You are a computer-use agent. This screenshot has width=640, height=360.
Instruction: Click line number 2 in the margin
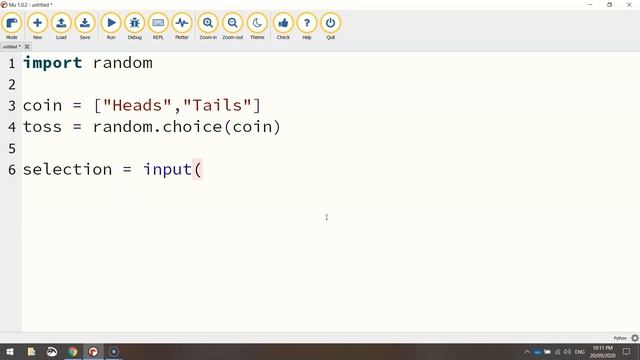(12, 84)
